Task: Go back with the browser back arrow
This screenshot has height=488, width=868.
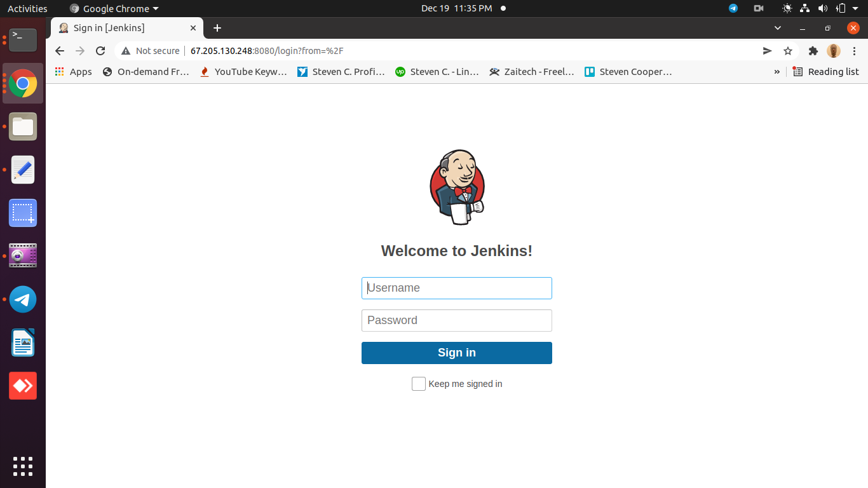Action: pyautogui.click(x=60, y=51)
